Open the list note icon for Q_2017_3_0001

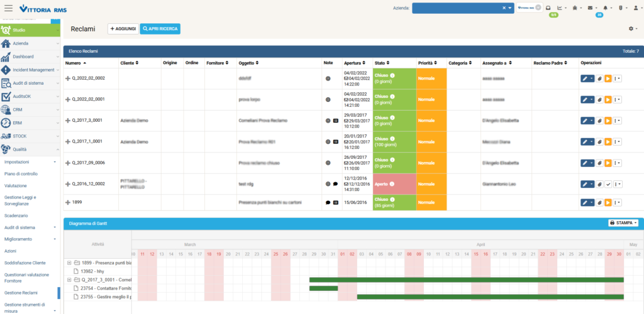[x=336, y=121]
